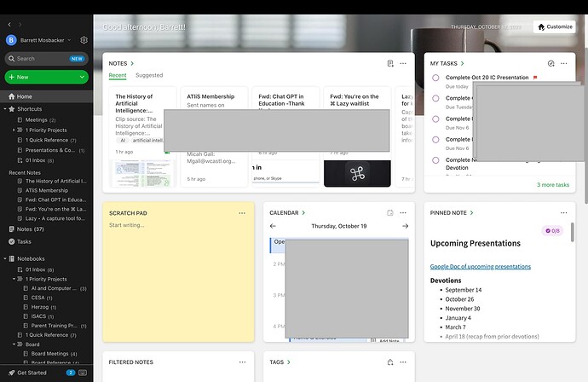Viewport: 588px width, 382px height.
Task: Open PINNED NOTE widget header
Action: tap(452, 213)
